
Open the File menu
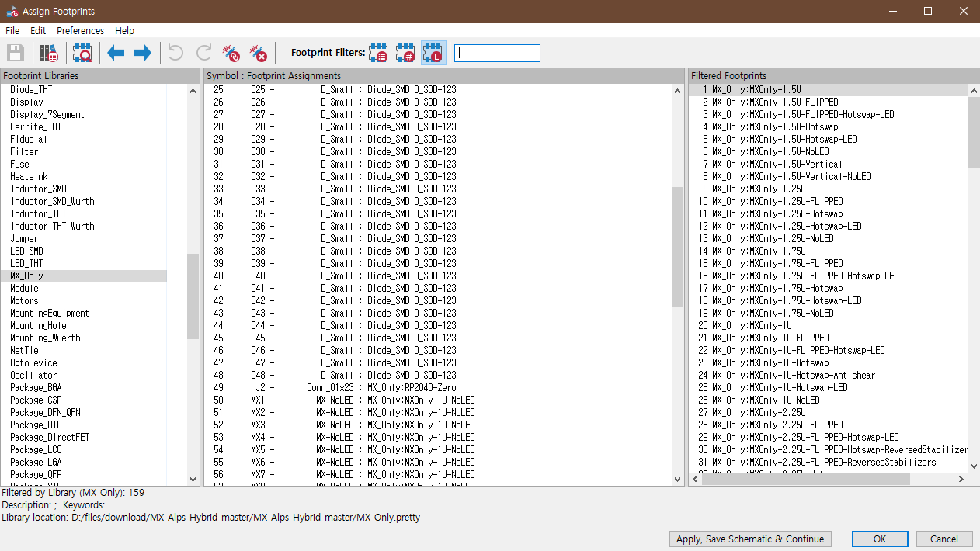[x=12, y=31]
